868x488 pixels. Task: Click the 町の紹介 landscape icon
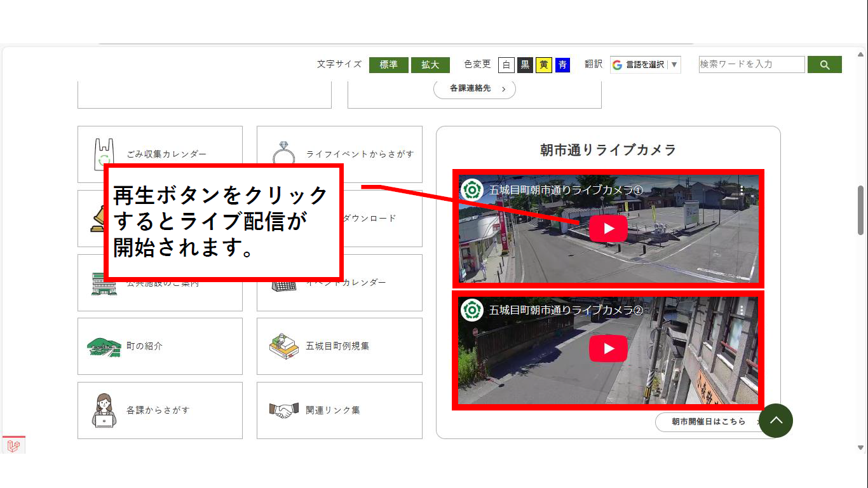(x=104, y=346)
